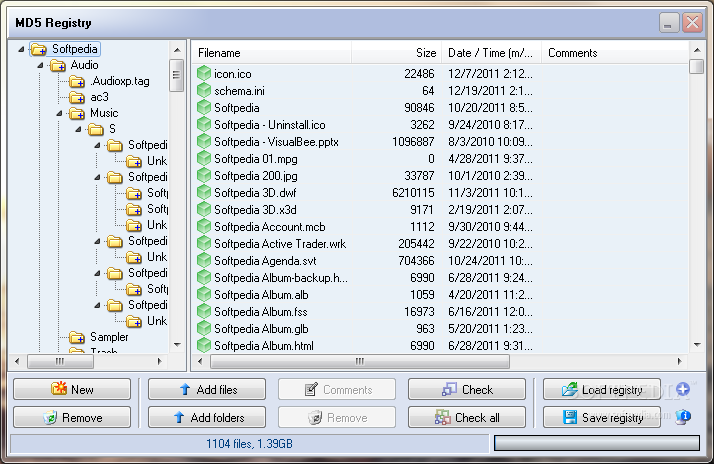Click the Load registry button
Viewport: 714px width, 464px height.
pyautogui.click(x=602, y=389)
